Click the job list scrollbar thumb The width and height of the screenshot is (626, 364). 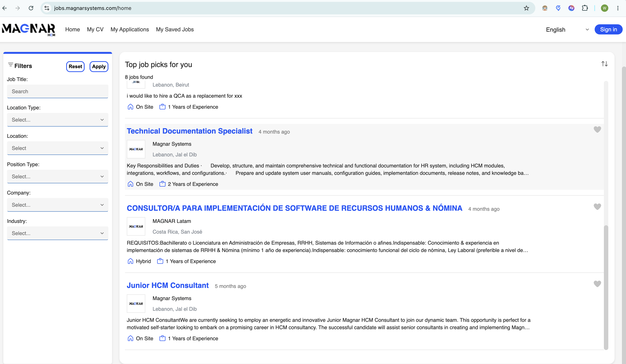click(606, 287)
